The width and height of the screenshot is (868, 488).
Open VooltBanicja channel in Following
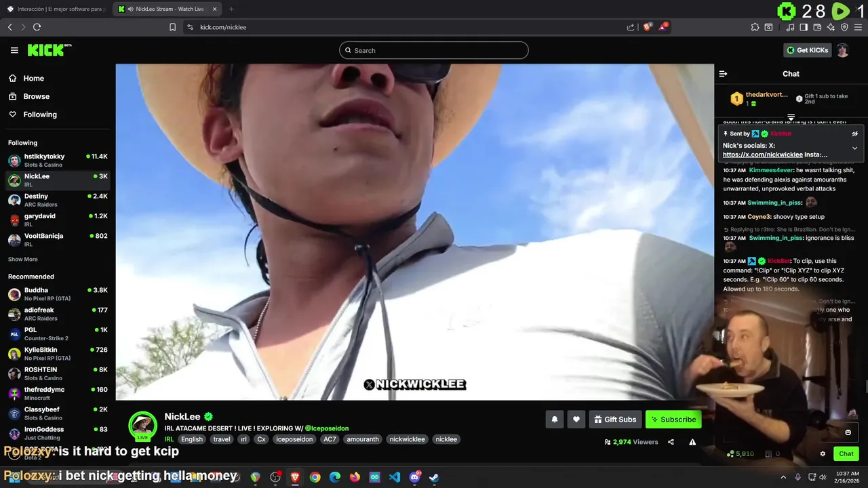(x=58, y=239)
